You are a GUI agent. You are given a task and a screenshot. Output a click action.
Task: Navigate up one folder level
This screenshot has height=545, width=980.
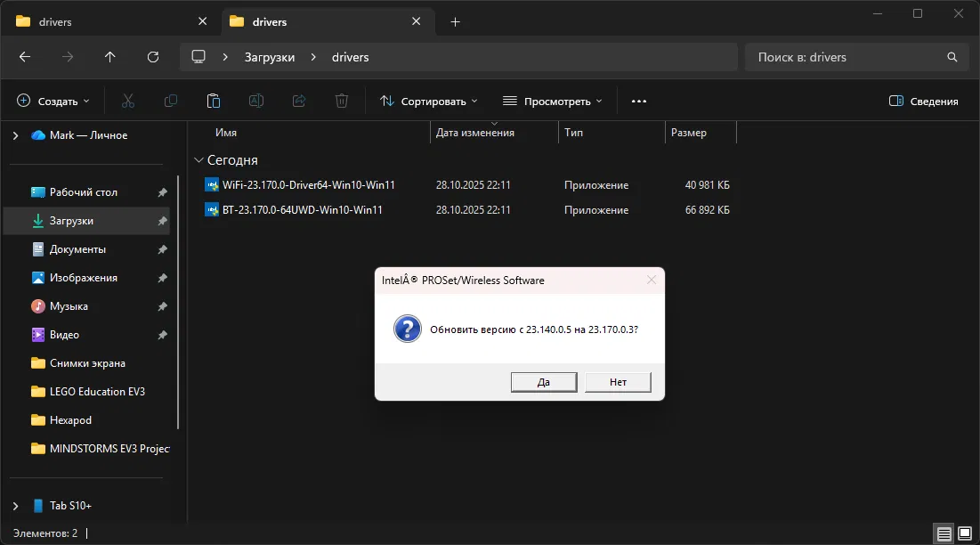[x=109, y=57]
